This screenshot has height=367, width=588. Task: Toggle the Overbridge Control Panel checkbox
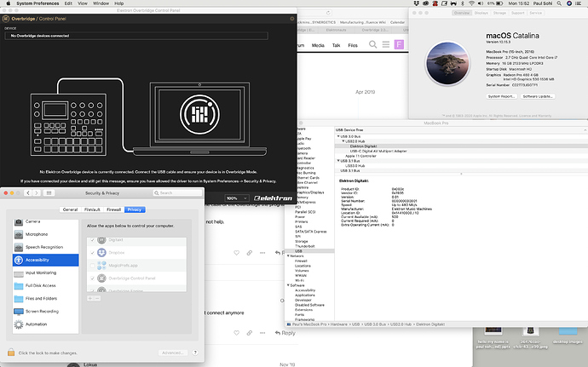pos(93,278)
